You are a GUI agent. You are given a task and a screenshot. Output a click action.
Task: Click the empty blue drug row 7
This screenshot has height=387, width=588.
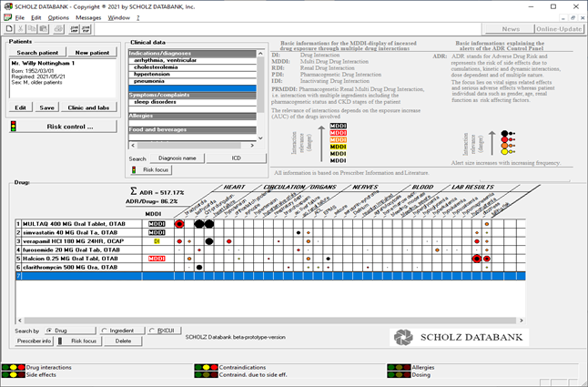coord(270,276)
